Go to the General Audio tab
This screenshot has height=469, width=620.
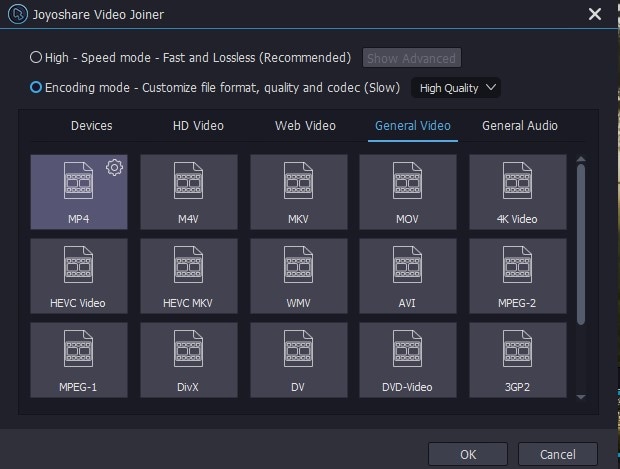tap(520, 126)
